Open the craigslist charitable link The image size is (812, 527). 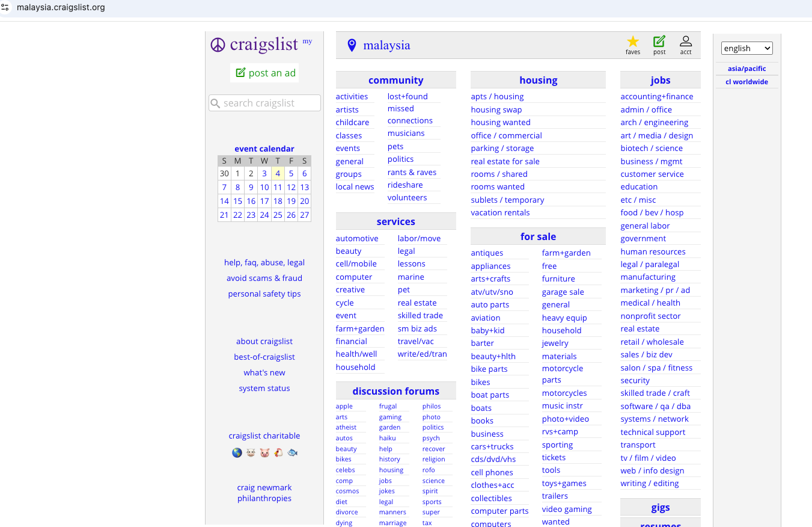point(264,436)
